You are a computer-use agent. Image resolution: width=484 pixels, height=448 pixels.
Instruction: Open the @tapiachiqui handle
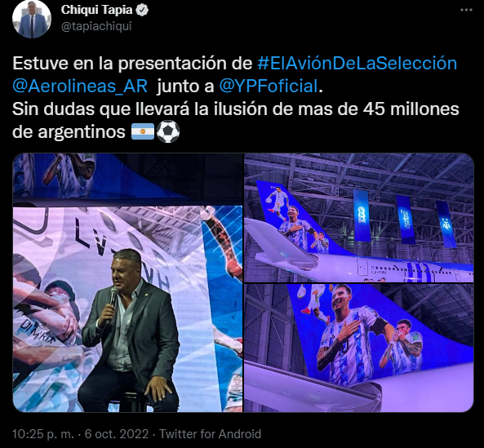click(96, 27)
